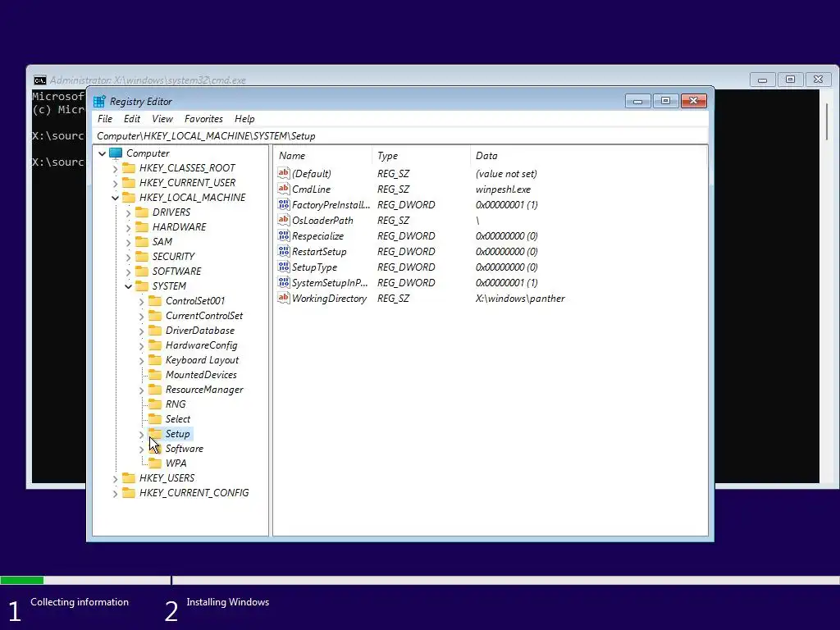Click the ControlSet001 folder icon
Screen dimensions: 840x630
coord(155,301)
